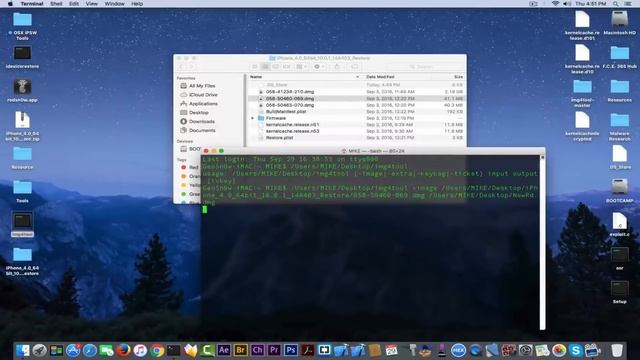This screenshot has height=360, width=640.
Task: Open Finder from the Dock
Action: point(22,350)
